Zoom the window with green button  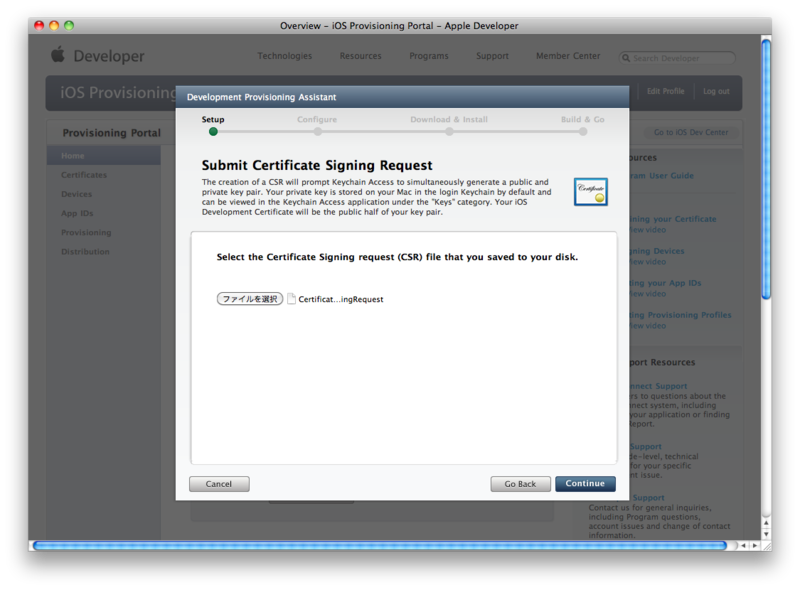[69, 25]
